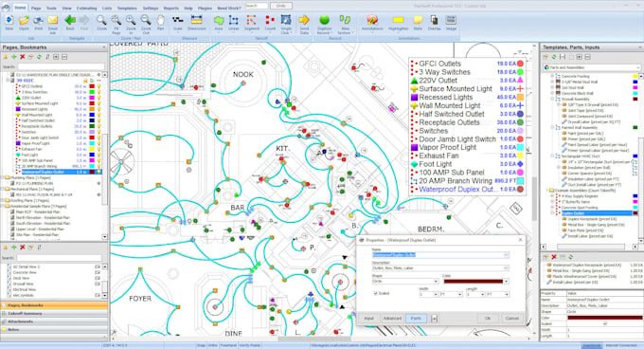This screenshot has width=644, height=349.
Task: Click the Note sticky icon
Action: [x=418, y=20]
